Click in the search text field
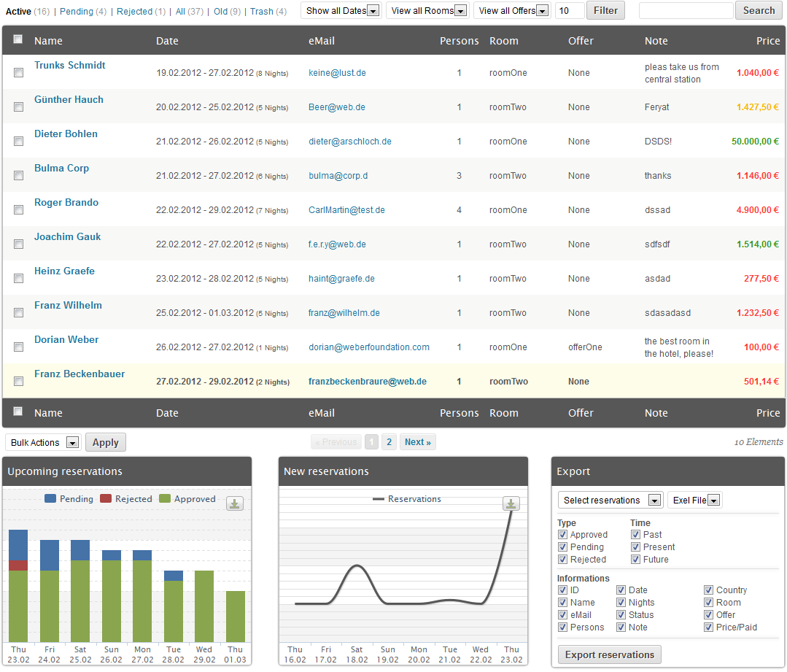 [x=686, y=11]
